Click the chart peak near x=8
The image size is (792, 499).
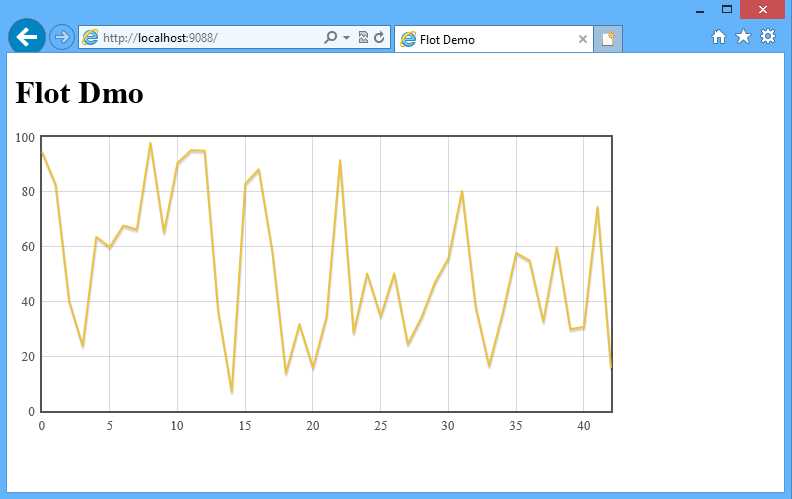[150, 143]
